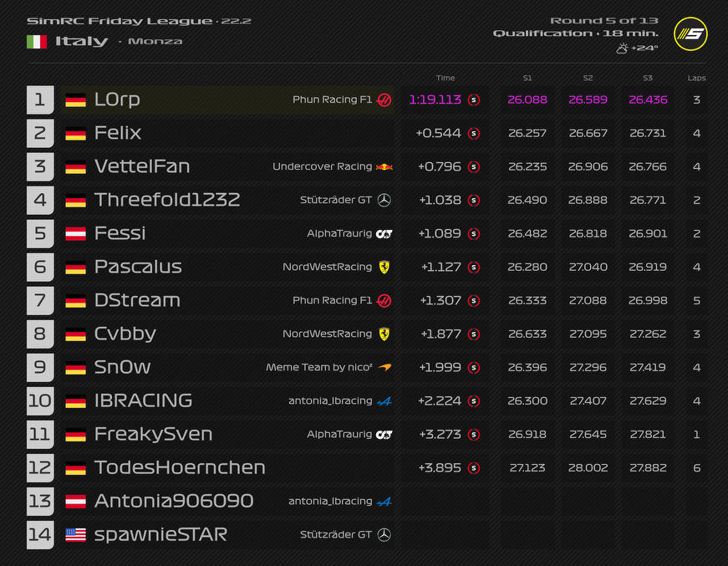
Task: Select driver name TodesHoernchen
Action: pos(180,467)
